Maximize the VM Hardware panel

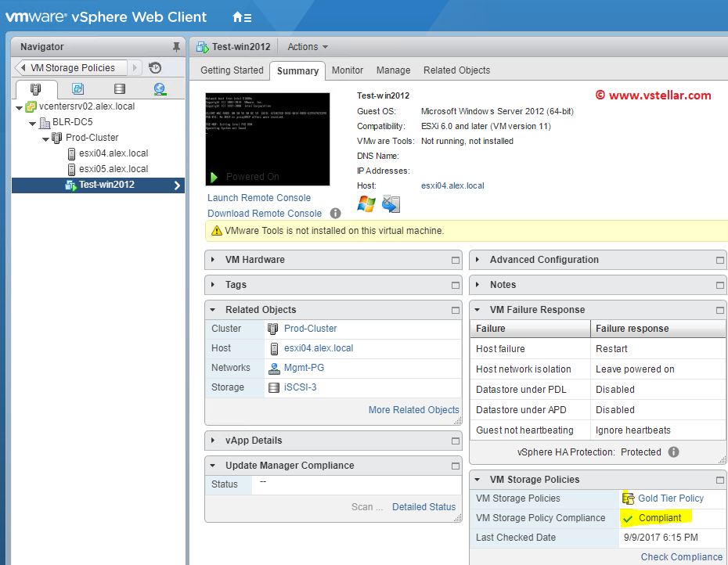455,260
